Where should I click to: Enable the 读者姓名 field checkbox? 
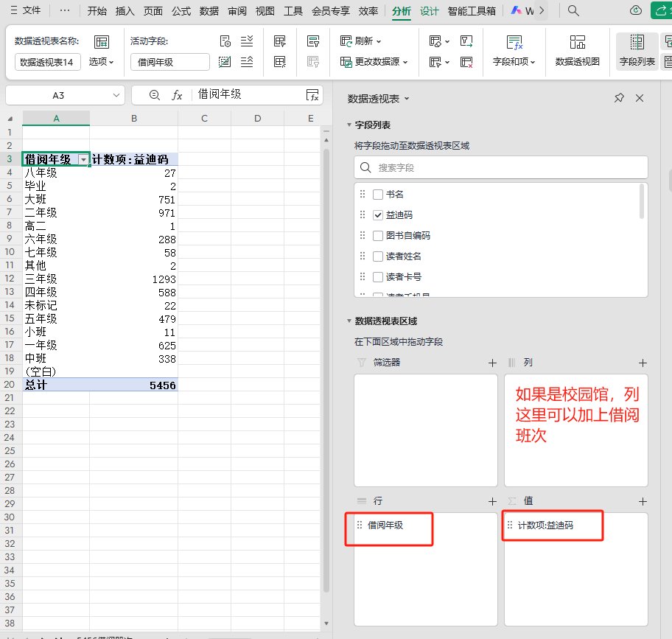(378, 256)
